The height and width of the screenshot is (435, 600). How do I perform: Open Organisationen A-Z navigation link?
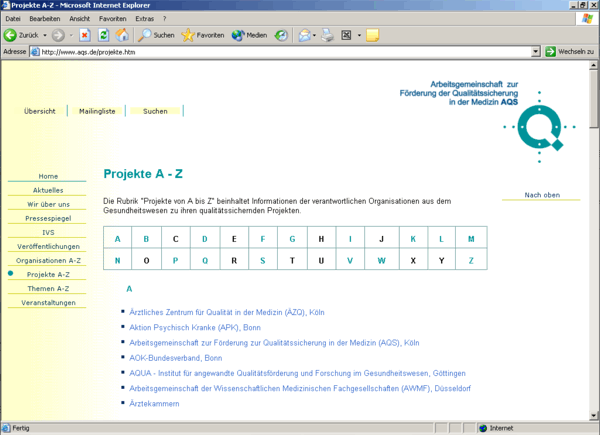coord(48,261)
